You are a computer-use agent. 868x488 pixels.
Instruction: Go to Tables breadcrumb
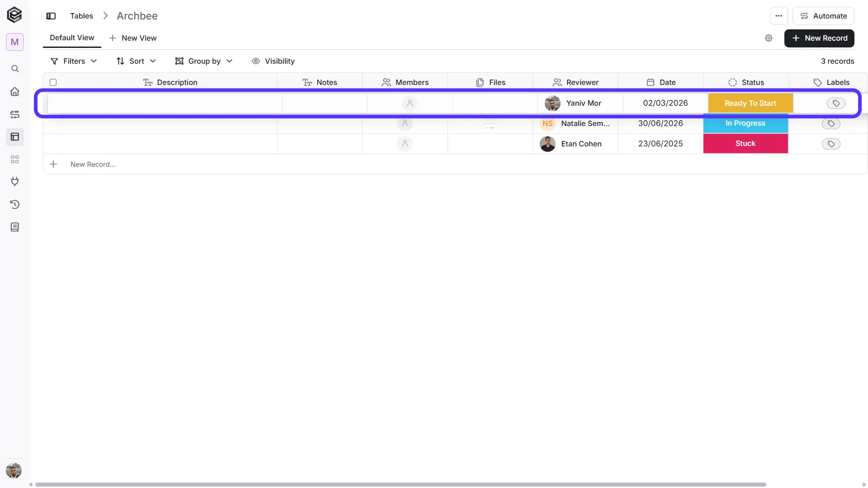click(81, 16)
